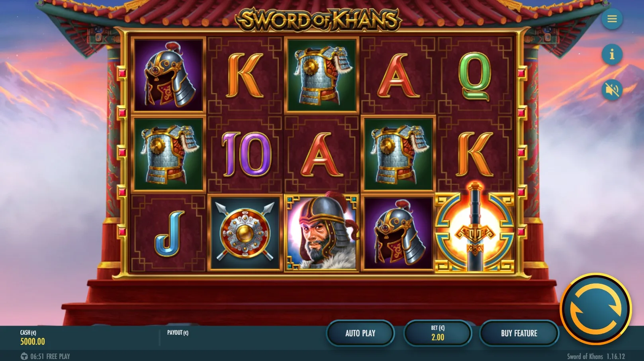Spin the reels with the round button

(x=596, y=309)
